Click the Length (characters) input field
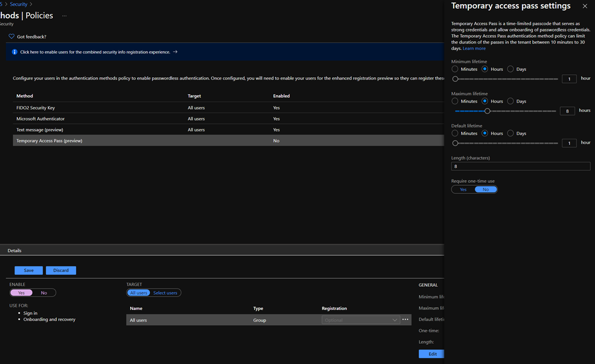595x364 pixels. 520,167
